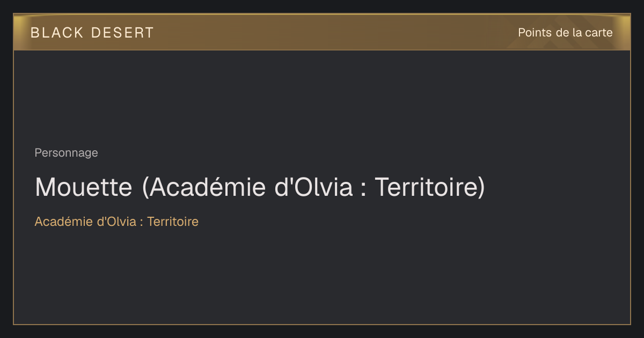The image size is (644, 338).
Task: Click d'Olvia in the golden subtitle
Action: (116, 222)
